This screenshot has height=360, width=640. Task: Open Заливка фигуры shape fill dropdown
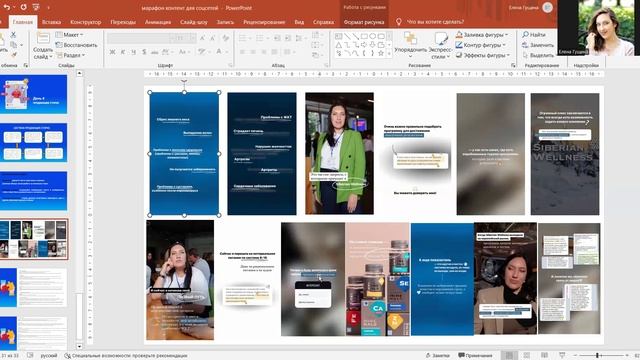point(482,35)
